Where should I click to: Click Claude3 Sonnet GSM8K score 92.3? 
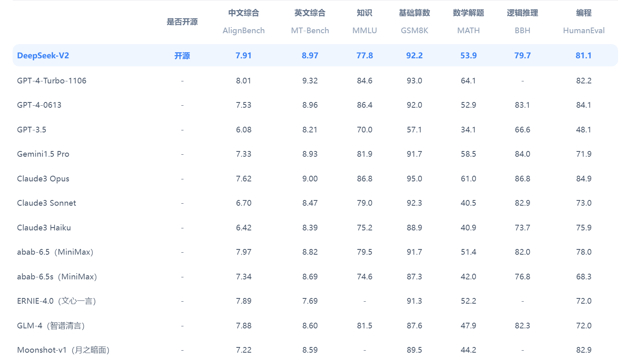coord(415,203)
